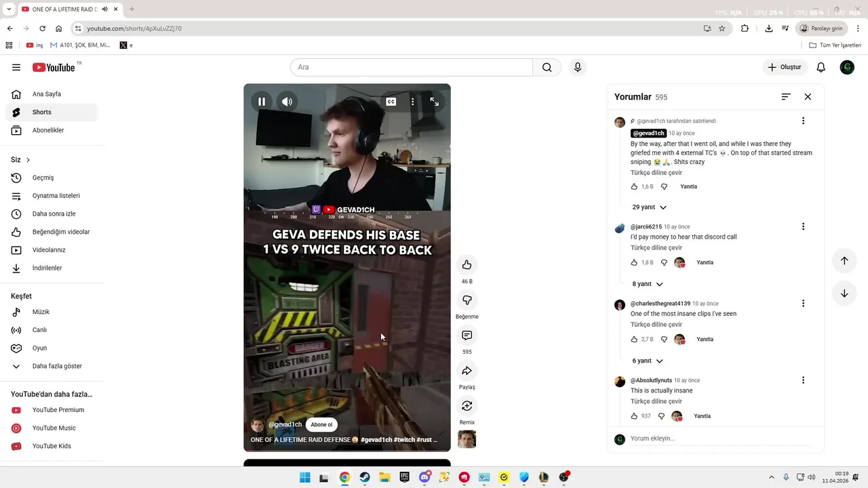Open Steam from the taskbar
This screenshot has height=488, width=868.
click(364, 477)
